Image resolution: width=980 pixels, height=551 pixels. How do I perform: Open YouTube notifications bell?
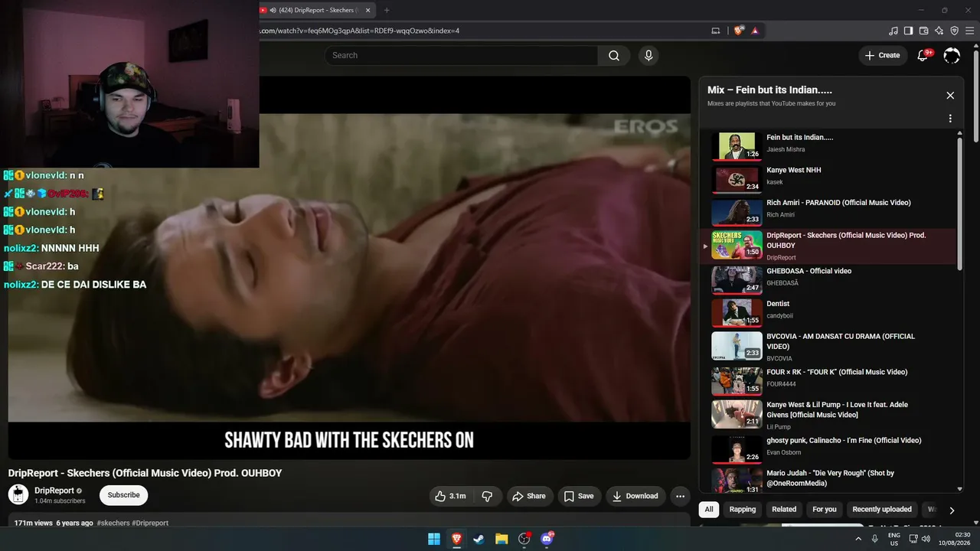923,55
